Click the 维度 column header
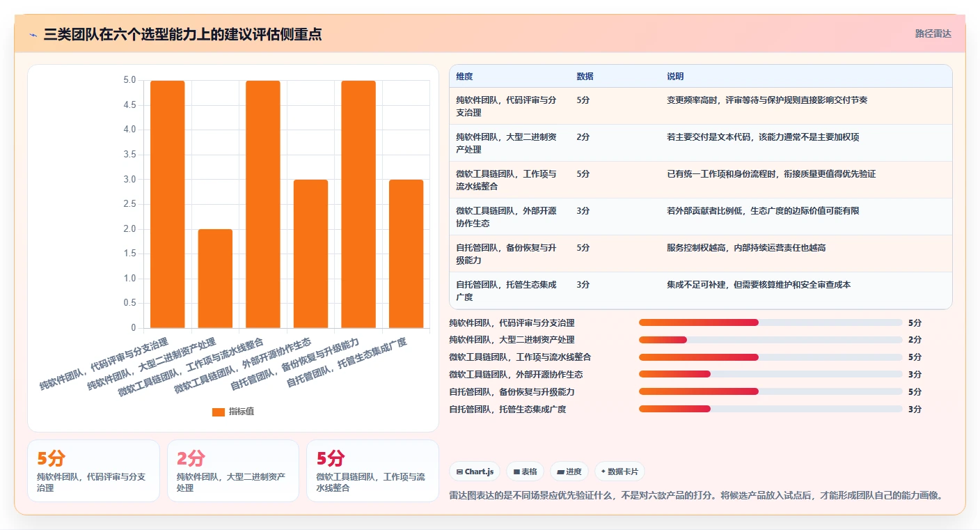The height and width of the screenshot is (530, 980). tap(464, 77)
